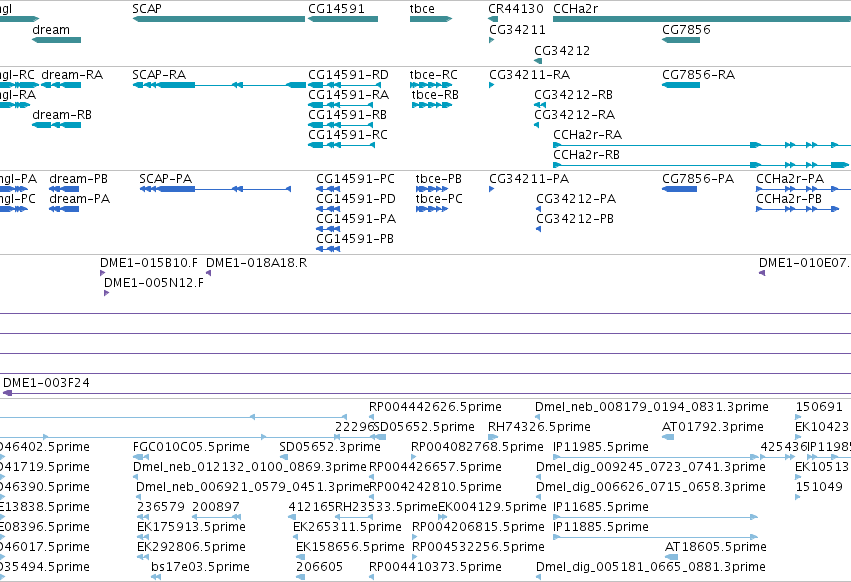Viewport: 851px width, 582px height.
Task: Click the CG34212-PA protein label
Action: 576,199
